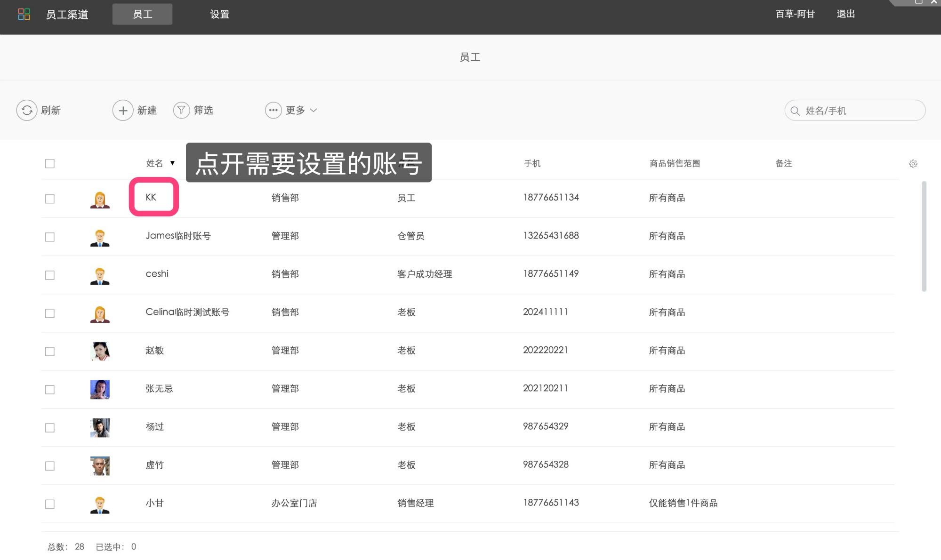Open the 虚竹 employee record
This screenshot has width=941, height=560.
coord(154,464)
